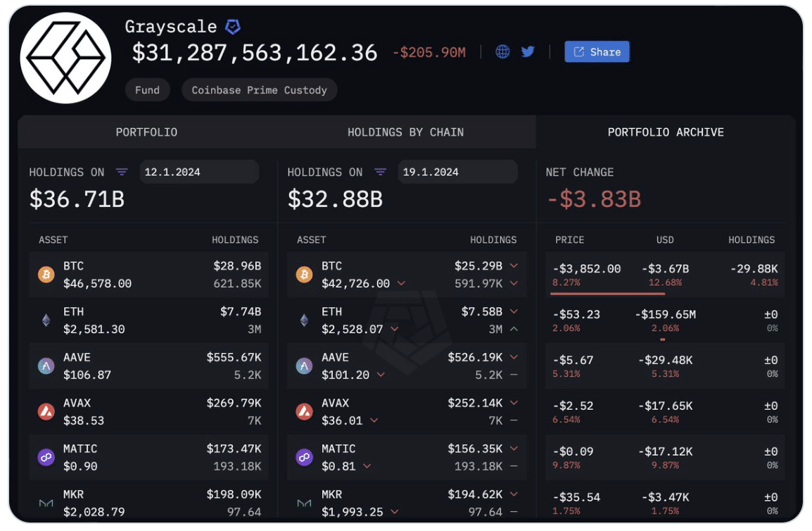Screen dimensions: 812x531
Task: Switch to Holdings By Chain tab
Action: [x=405, y=132]
